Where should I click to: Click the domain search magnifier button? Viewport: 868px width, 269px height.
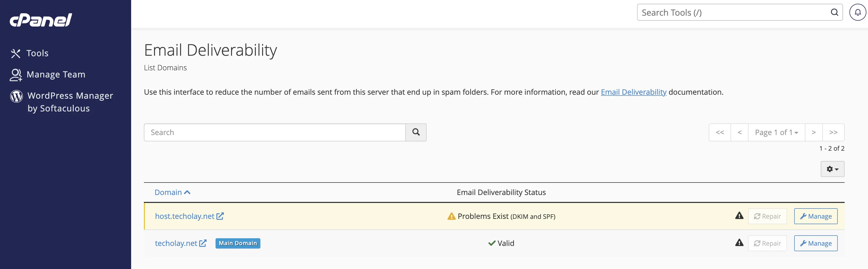pyautogui.click(x=416, y=132)
